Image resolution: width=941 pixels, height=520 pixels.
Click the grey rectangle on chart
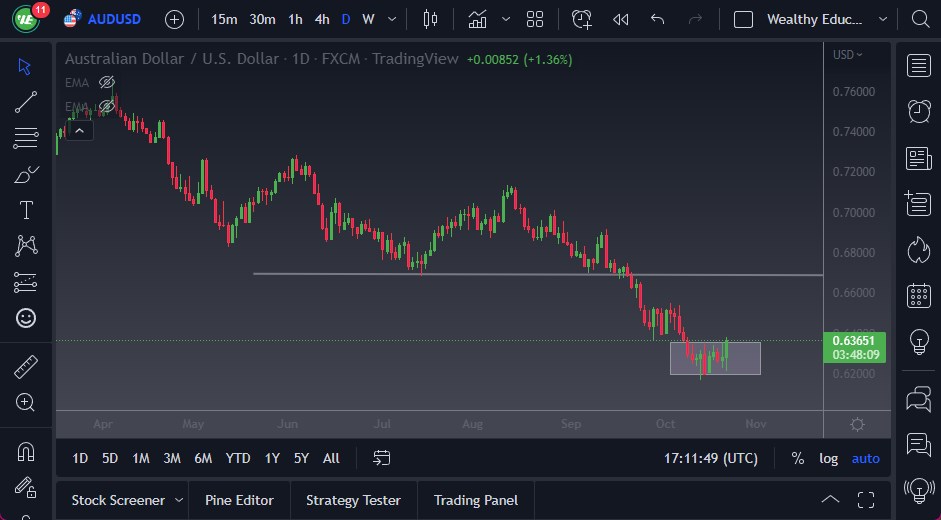(x=715, y=359)
